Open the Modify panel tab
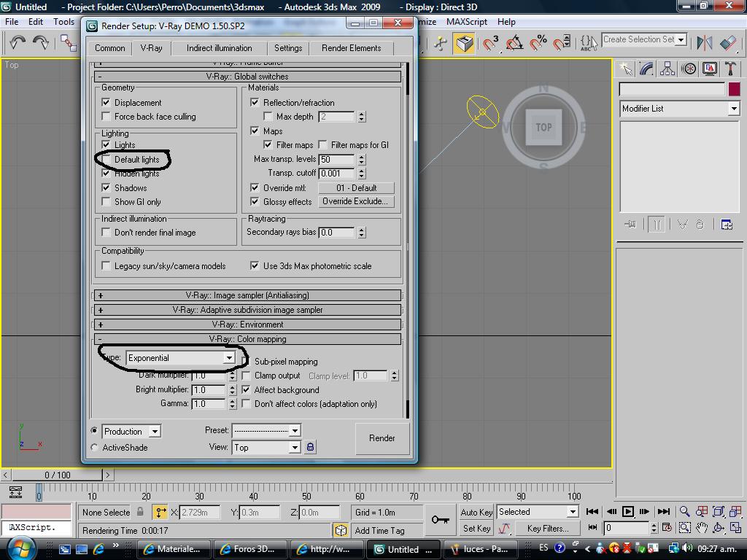Image resolution: width=747 pixels, height=560 pixels. tap(646, 69)
